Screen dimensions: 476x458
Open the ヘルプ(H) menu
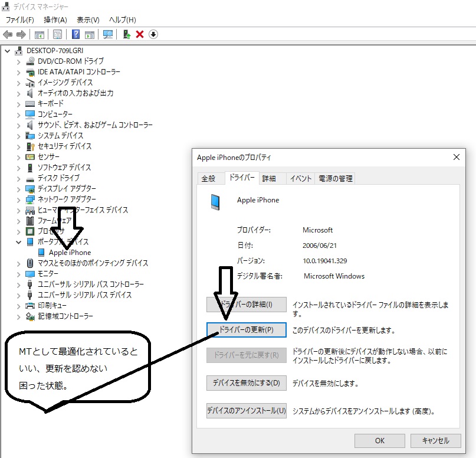click(122, 20)
